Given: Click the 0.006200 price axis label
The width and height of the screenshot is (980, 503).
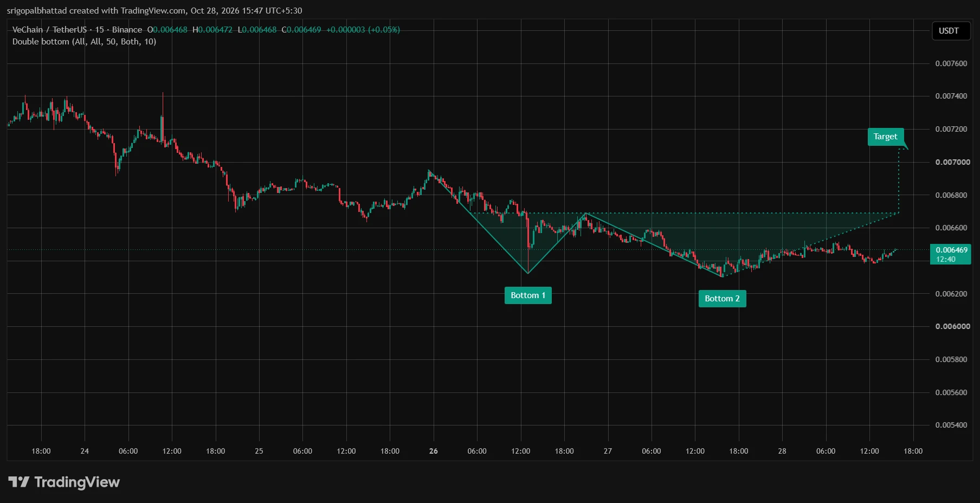Looking at the screenshot, I should [x=951, y=294].
